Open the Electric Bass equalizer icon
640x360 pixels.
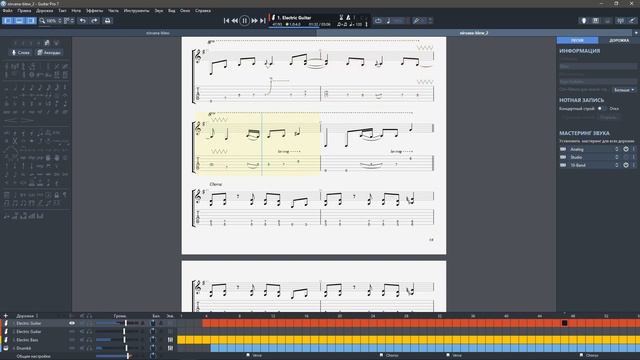170,340
